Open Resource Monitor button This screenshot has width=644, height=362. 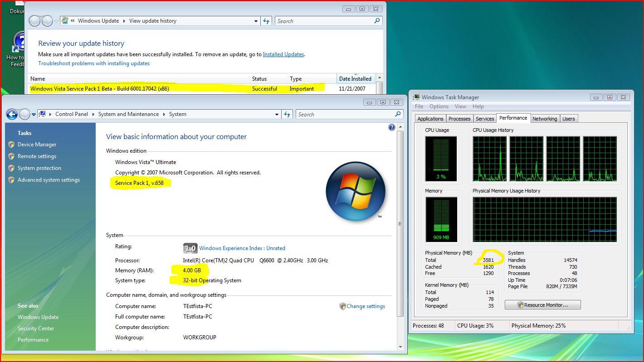pos(542,305)
